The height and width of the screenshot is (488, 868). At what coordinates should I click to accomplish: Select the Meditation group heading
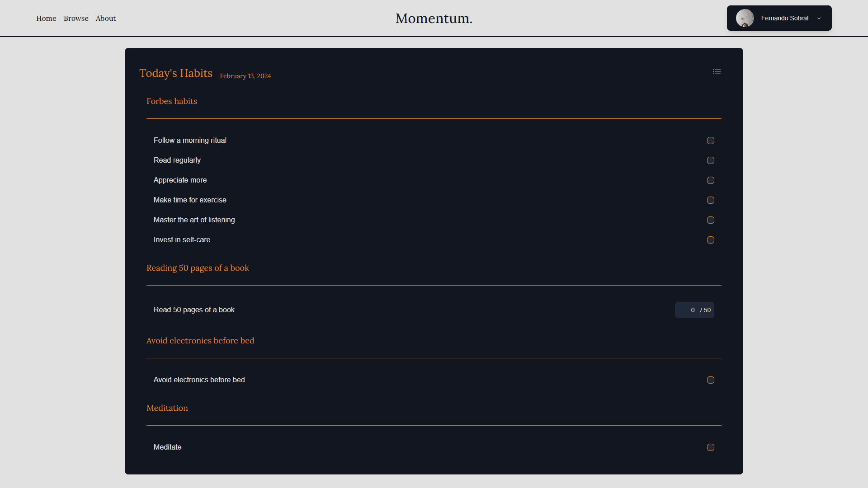point(167,408)
